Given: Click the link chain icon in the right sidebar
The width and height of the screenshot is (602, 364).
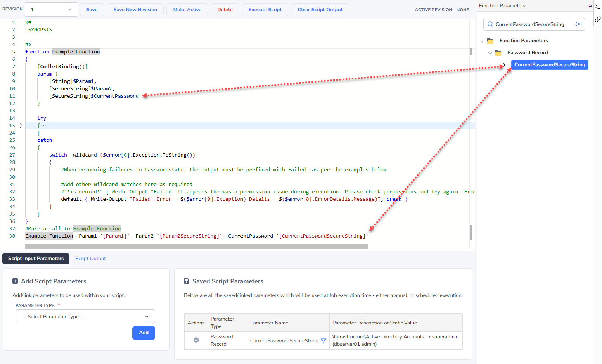Looking at the screenshot, I should coord(598,19).
